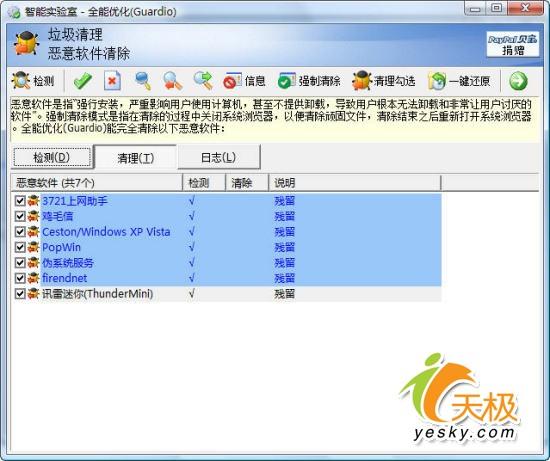Click the large bug icon in header
The image size is (550, 461).
[x=26, y=43]
